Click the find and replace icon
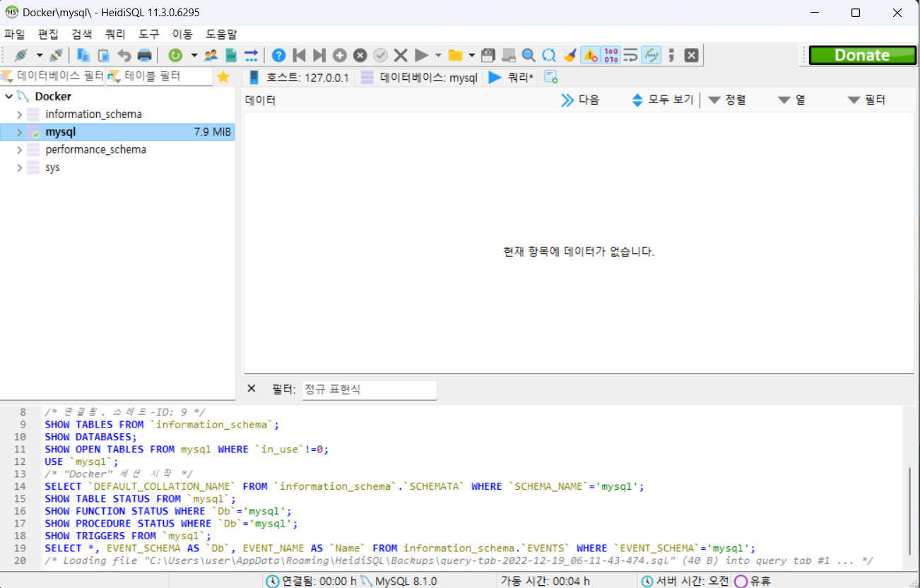 point(549,55)
